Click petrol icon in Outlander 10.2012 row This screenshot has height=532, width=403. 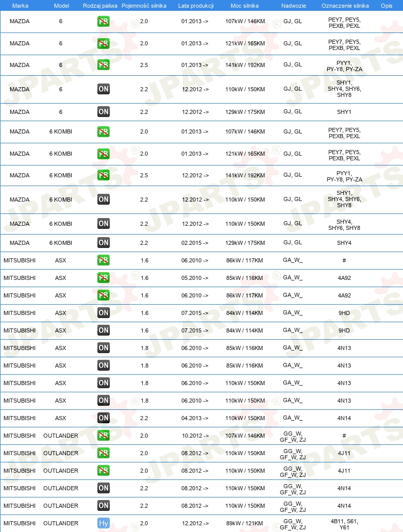(104, 435)
